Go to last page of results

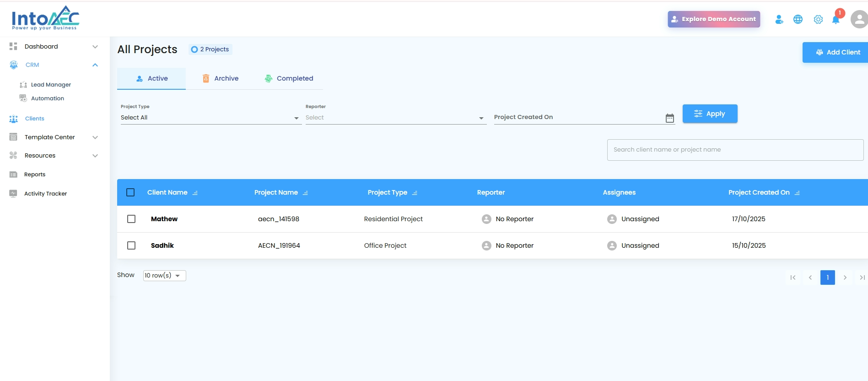862,278
